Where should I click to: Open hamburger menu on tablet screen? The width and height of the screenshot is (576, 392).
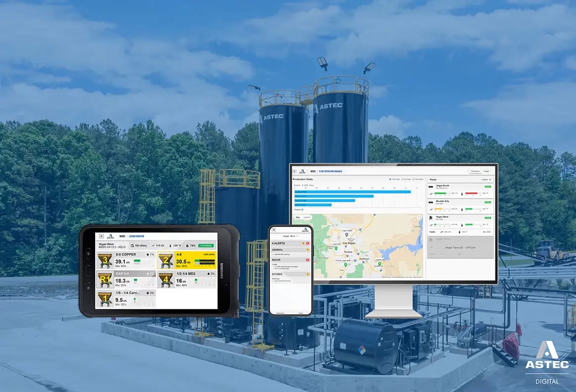[102, 237]
